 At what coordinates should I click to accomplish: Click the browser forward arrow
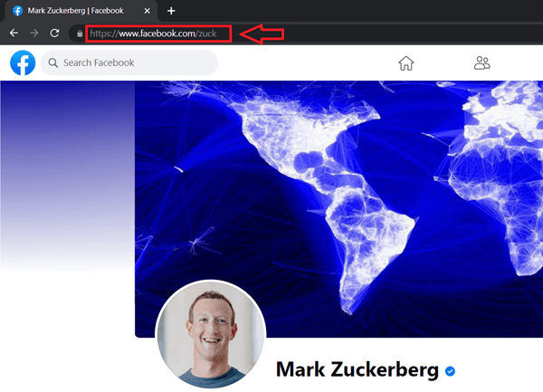tap(33, 33)
